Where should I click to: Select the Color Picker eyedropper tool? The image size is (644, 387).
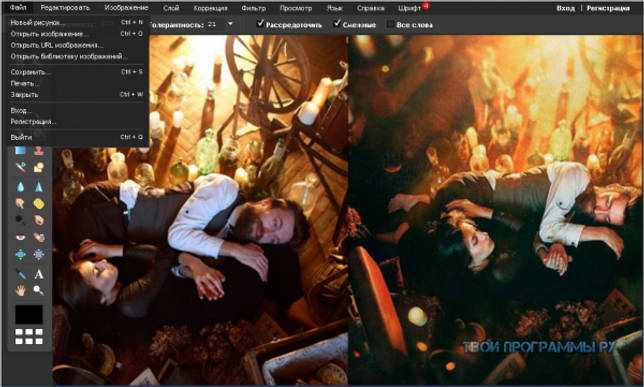pos(20,274)
